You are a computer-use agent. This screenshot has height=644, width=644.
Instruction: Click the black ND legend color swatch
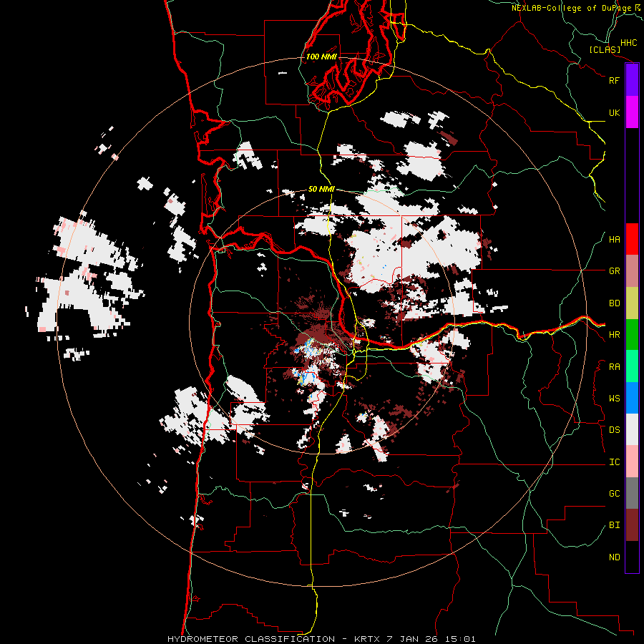pos(632,557)
